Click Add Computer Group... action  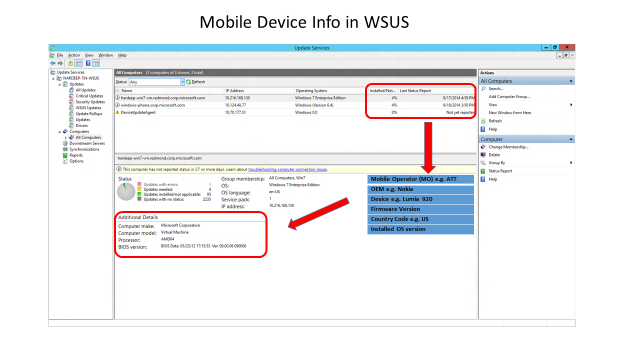click(x=509, y=97)
